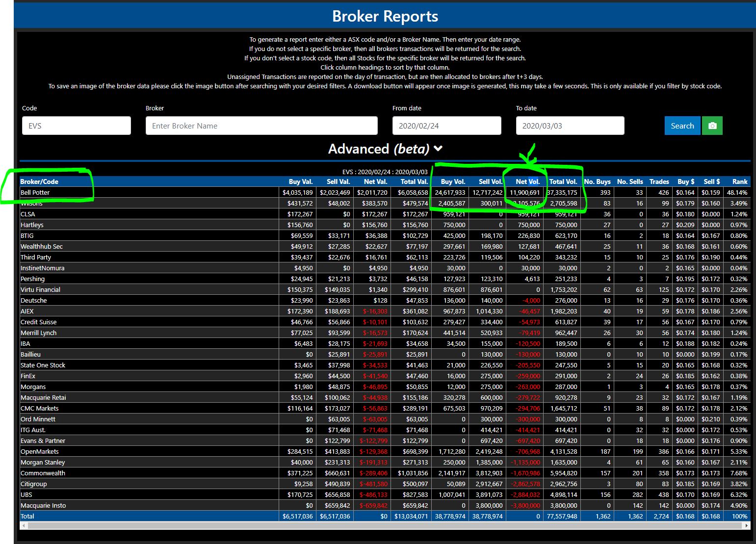Click the horizontal scrollbar left arrow
Viewport: 756px width, 544px height.
[23, 525]
